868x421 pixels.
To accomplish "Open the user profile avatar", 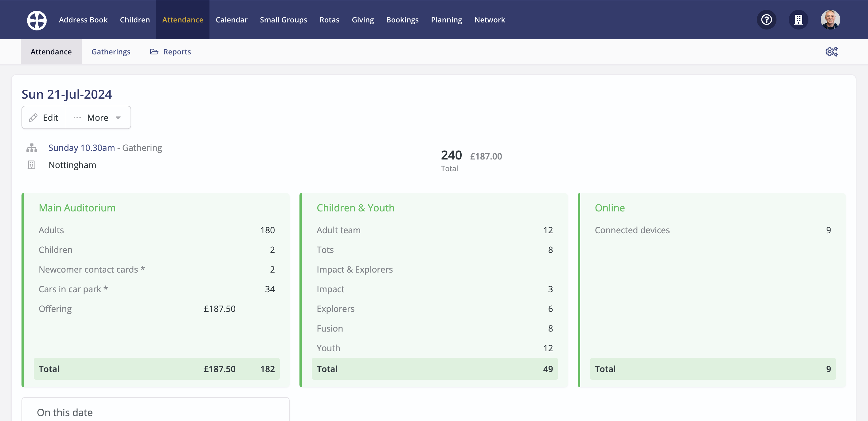I will click(830, 20).
